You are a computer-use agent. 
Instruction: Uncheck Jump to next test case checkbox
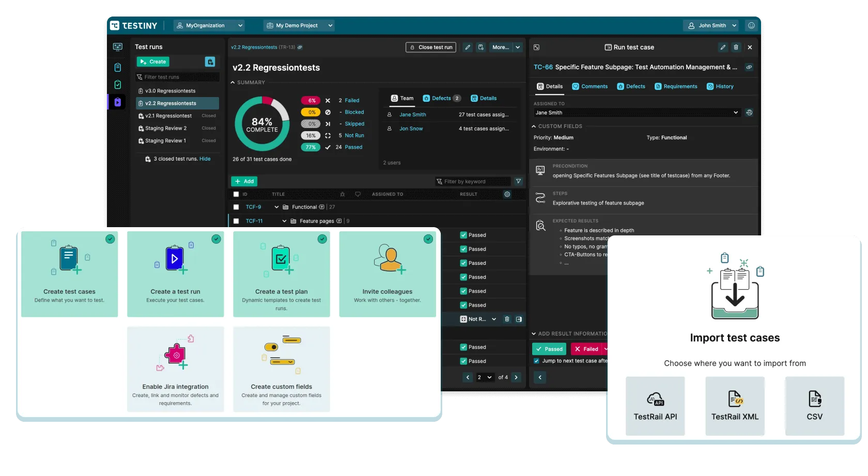[x=536, y=361]
